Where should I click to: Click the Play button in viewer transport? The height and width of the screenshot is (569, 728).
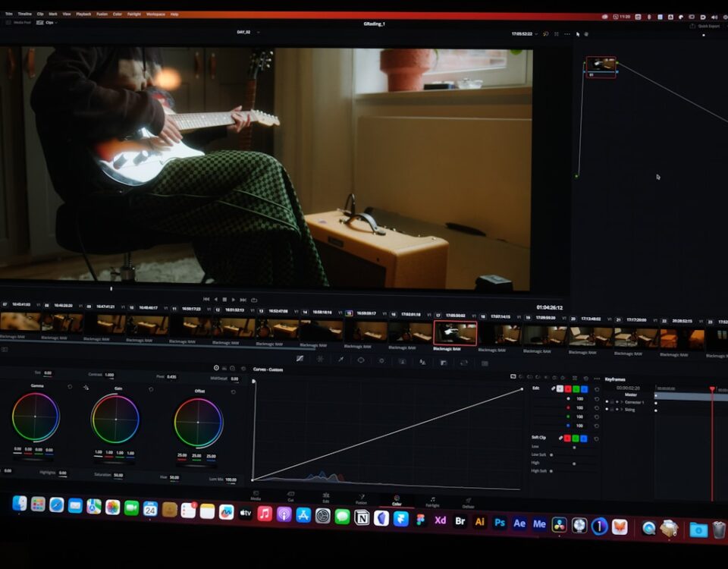(x=234, y=300)
